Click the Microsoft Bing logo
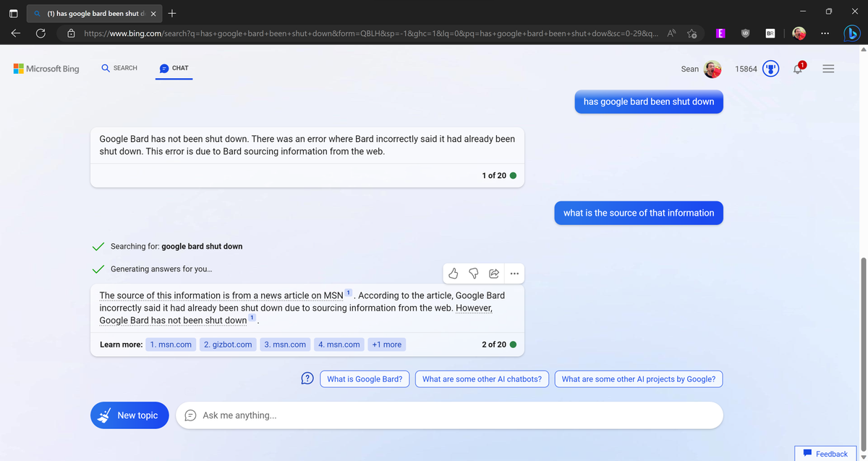 point(46,68)
